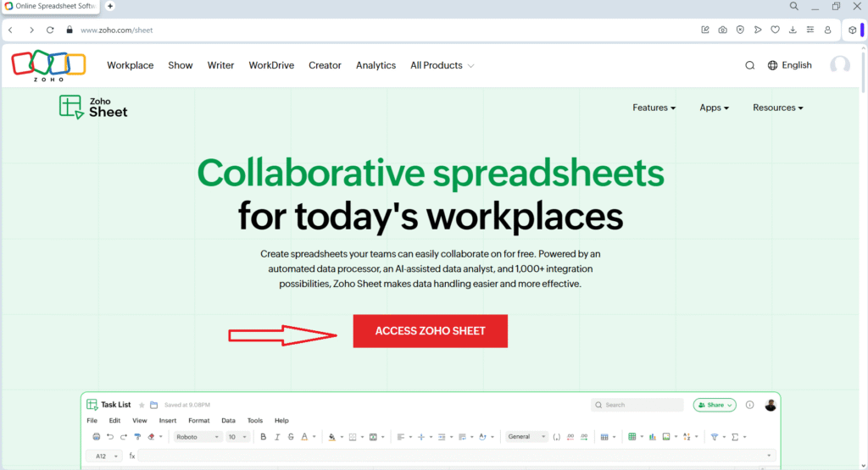
Task: Reload the page with the refresh icon
Action: (x=50, y=30)
